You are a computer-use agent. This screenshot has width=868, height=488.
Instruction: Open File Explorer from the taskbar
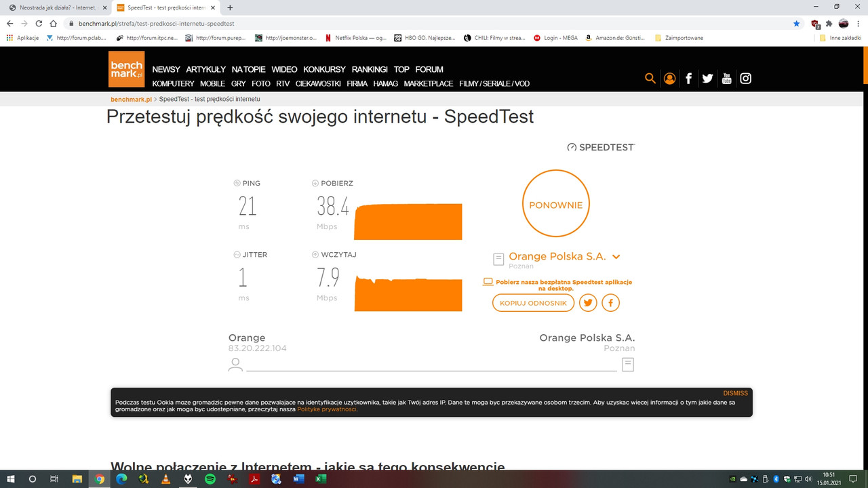click(x=77, y=479)
